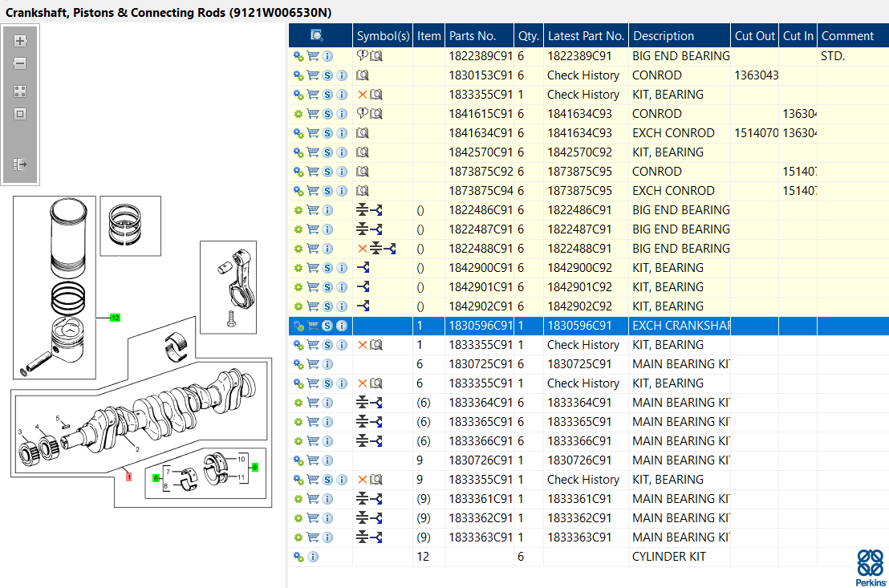
Task: Click the S supersession icon for part 1842570C91
Action: [327, 152]
